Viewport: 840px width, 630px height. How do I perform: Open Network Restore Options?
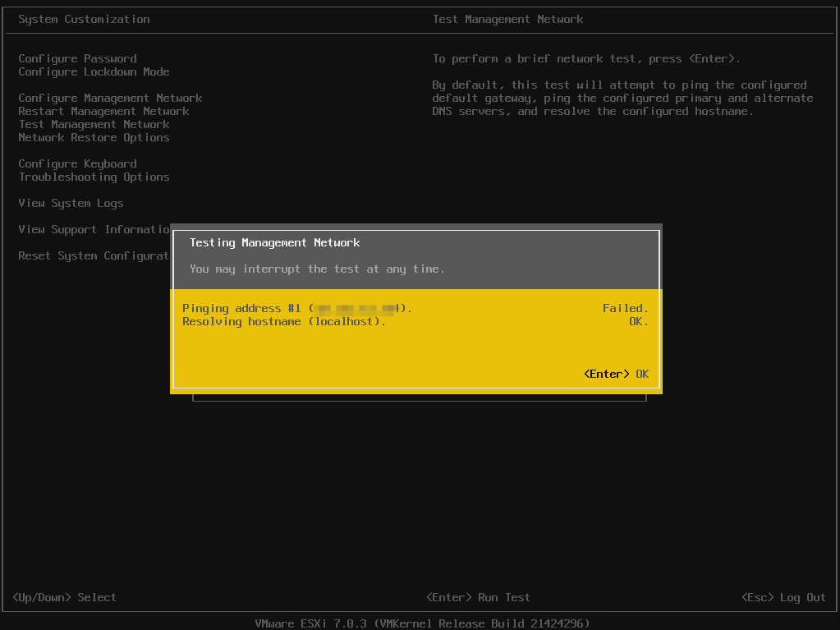(x=94, y=137)
